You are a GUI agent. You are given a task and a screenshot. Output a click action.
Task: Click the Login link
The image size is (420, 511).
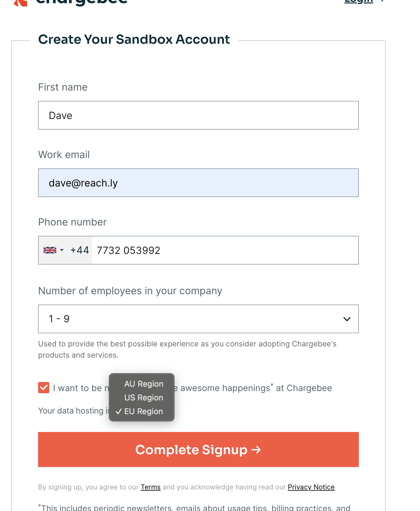click(359, 2)
